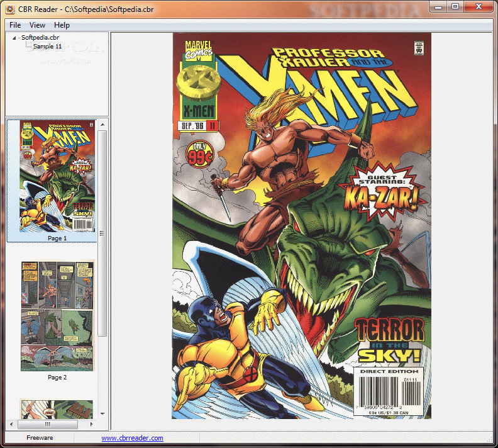Image resolution: width=498 pixels, height=448 pixels.
Task: Click the Page 2 caption text
Action: coord(57,377)
